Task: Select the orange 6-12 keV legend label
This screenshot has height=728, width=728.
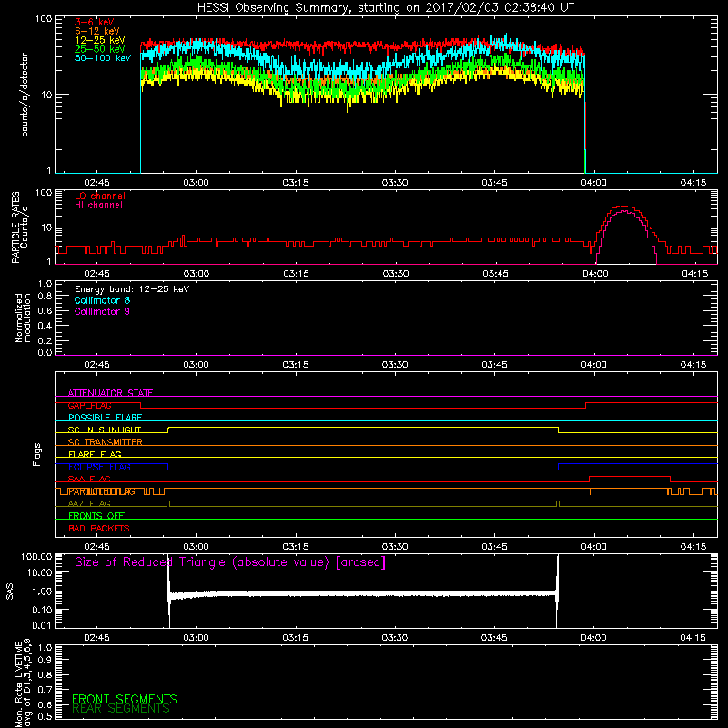Action: pos(96,31)
